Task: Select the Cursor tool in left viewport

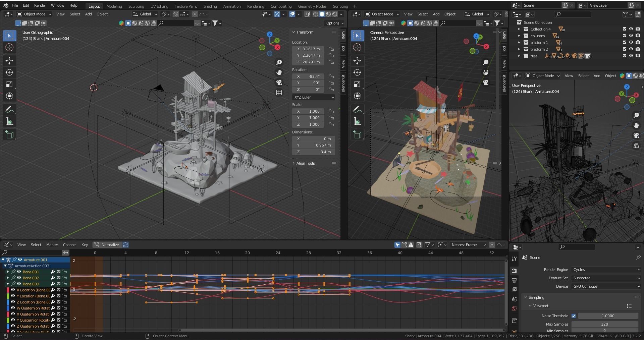Action: pyautogui.click(x=9, y=47)
